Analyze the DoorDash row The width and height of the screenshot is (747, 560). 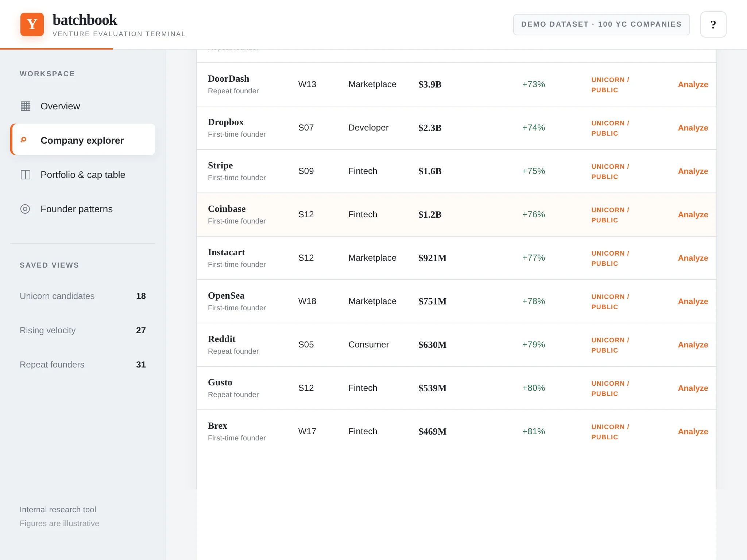(693, 85)
